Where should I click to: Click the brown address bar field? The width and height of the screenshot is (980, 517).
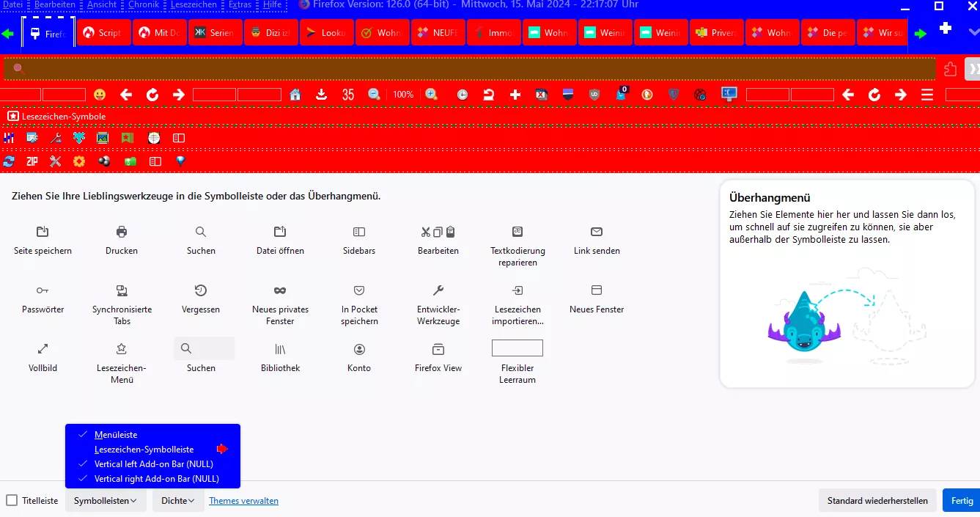[x=469, y=69]
